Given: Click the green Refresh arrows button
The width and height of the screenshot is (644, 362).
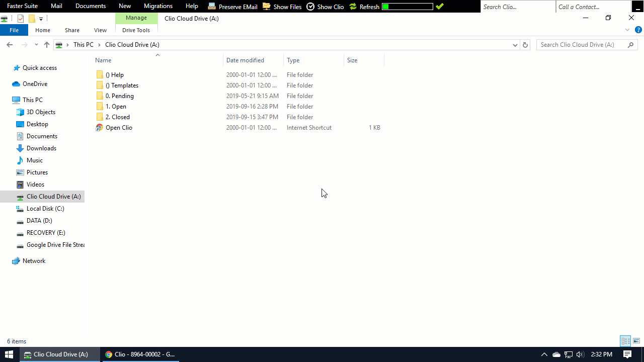Looking at the screenshot, I should tap(364, 7).
